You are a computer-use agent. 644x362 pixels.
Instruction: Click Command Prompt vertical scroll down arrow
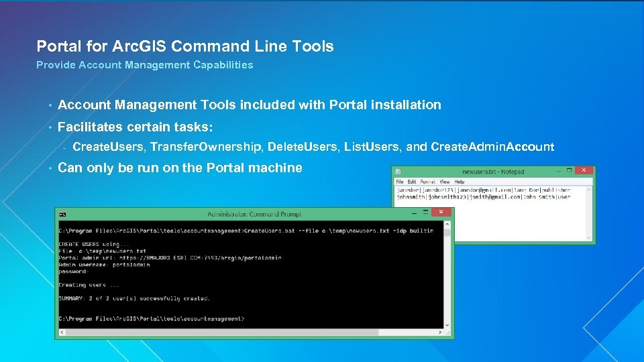tap(447, 325)
